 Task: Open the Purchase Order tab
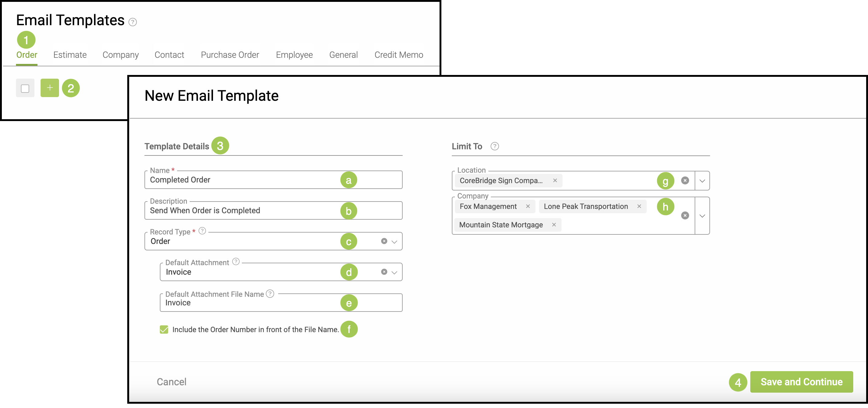point(230,55)
